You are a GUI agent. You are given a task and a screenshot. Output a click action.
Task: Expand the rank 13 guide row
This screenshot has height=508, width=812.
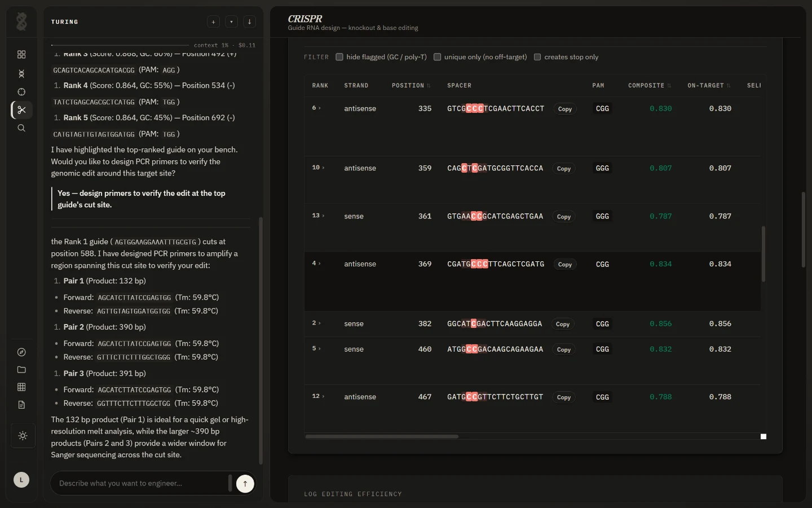318,216
